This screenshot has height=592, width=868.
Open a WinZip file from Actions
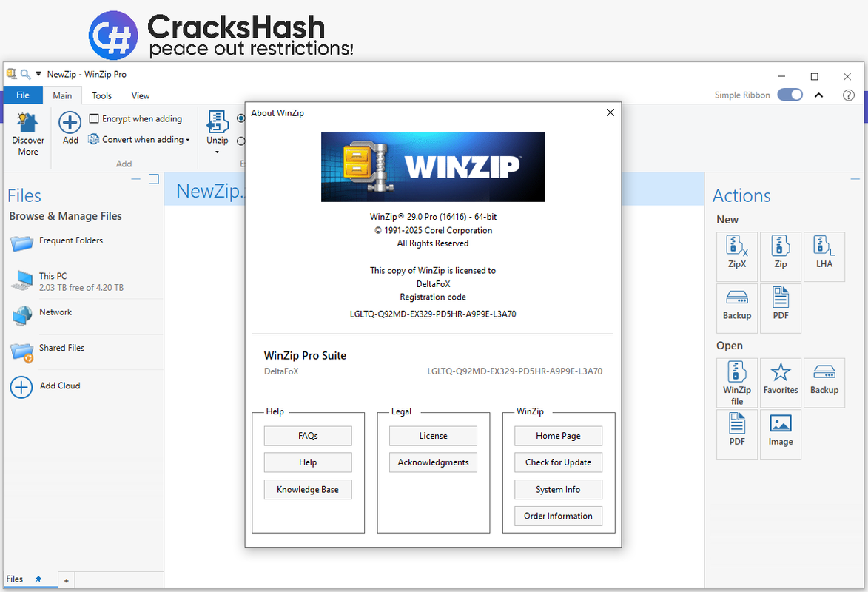click(x=737, y=383)
